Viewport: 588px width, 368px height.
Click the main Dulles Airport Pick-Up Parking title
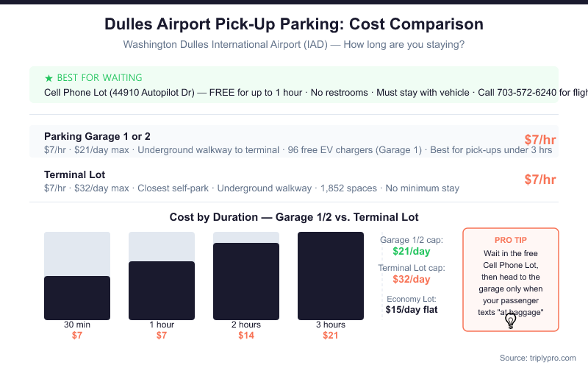[294, 24]
